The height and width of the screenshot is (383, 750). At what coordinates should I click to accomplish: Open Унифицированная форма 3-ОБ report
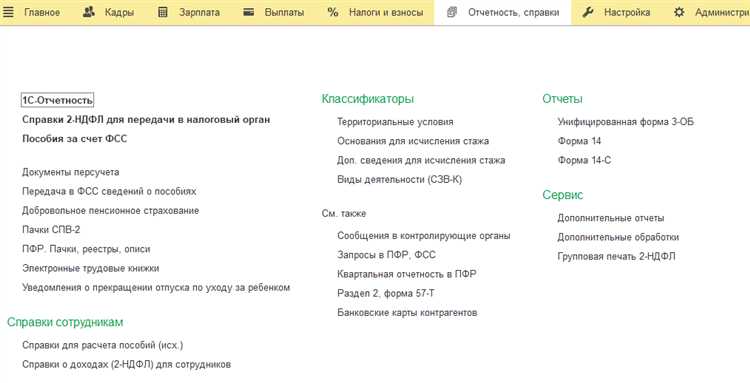coord(626,122)
